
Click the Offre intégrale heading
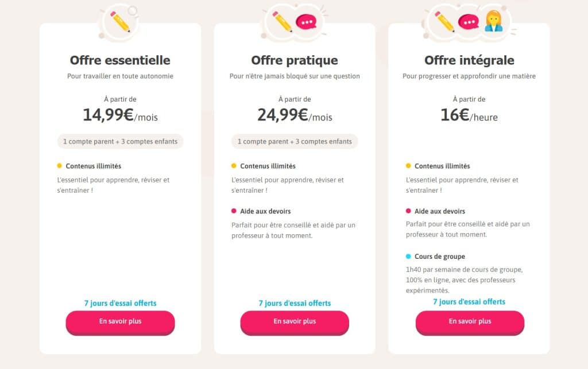(469, 60)
